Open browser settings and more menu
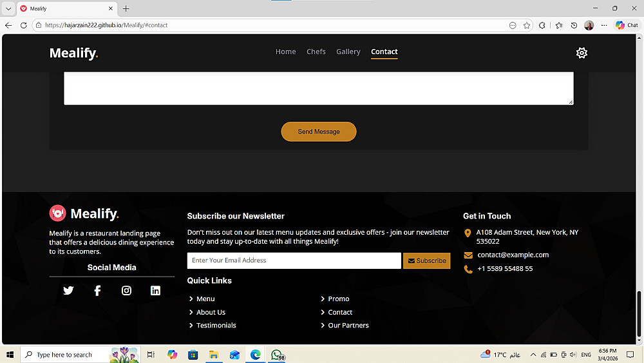 click(x=604, y=26)
